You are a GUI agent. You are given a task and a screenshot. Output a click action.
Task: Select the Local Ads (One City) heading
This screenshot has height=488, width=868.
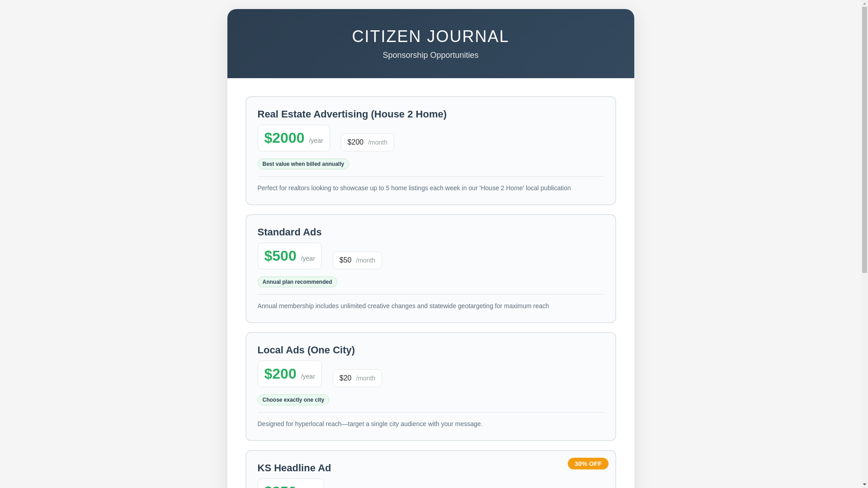click(306, 350)
